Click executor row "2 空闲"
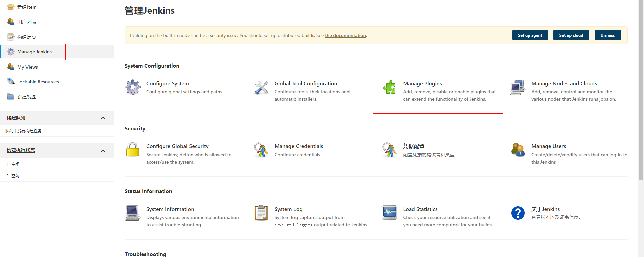Image resolution: width=644 pixels, height=257 pixels. tap(57, 176)
